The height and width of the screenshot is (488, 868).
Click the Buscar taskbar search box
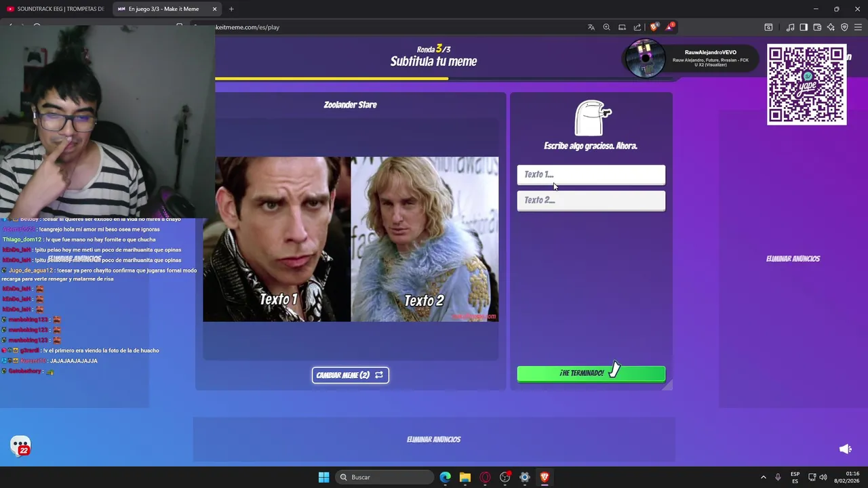click(x=384, y=477)
